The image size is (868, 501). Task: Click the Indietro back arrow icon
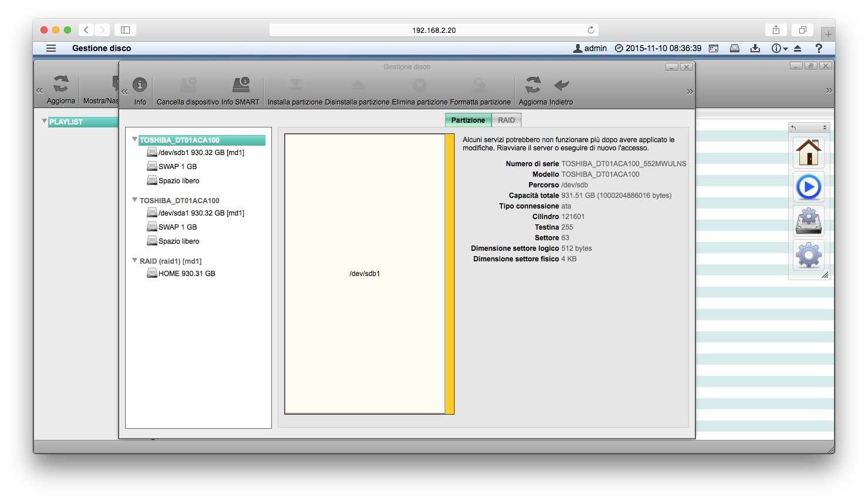tap(561, 86)
